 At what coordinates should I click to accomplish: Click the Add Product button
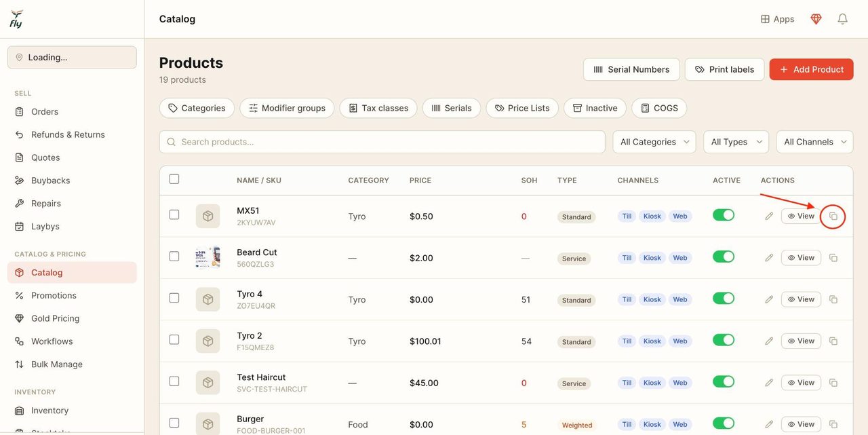811,69
